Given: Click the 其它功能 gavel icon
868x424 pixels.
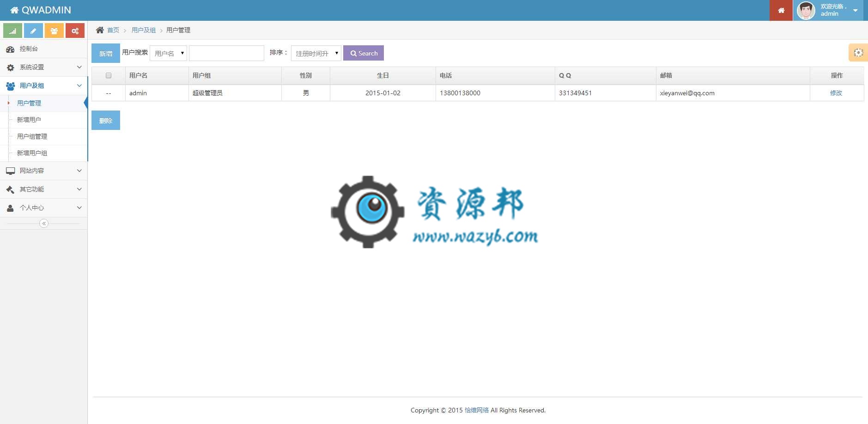Looking at the screenshot, I should (10, 189).
